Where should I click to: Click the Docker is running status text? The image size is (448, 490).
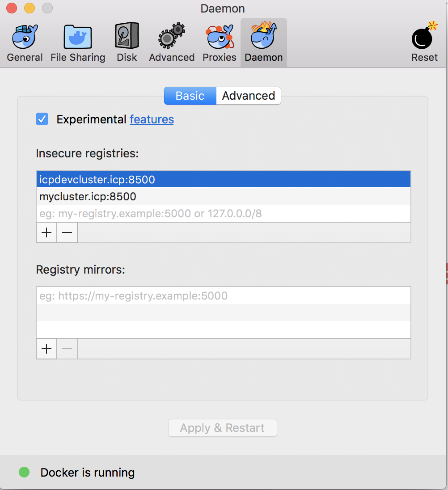click(x=88, y=473)
